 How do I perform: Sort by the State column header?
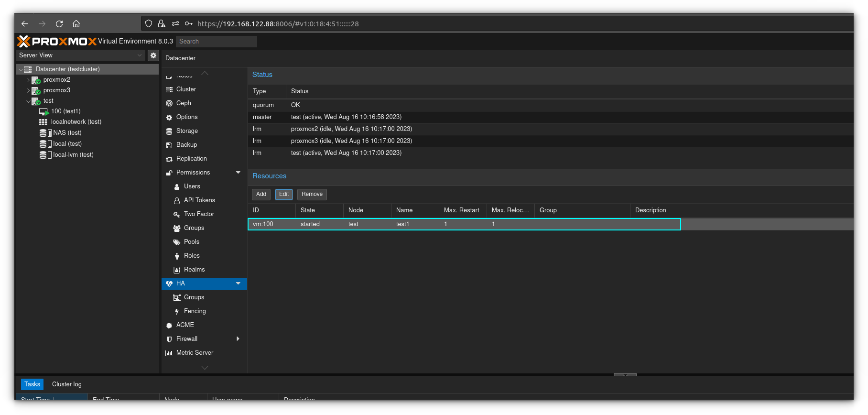319,210
